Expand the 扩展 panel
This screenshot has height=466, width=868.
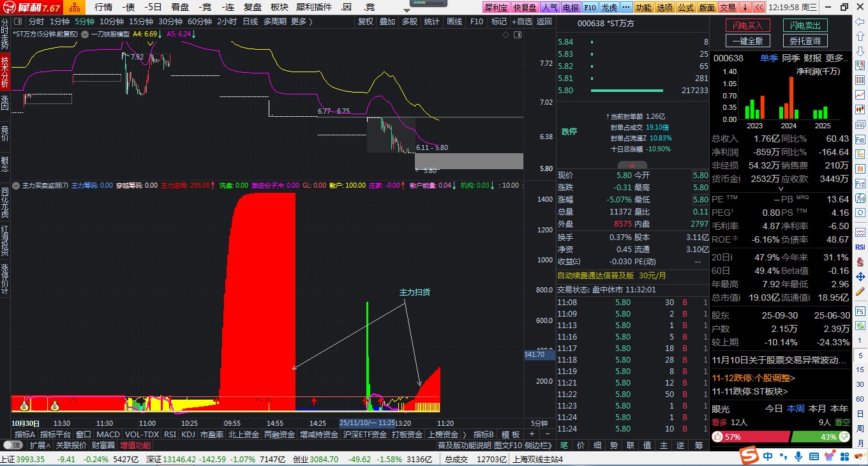(x=40, y=445)
